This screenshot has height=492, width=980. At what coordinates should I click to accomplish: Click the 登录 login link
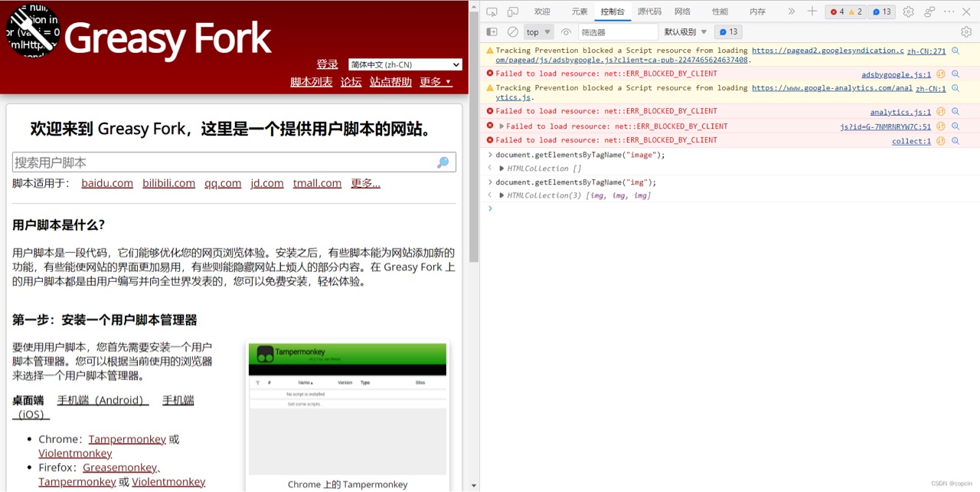tap(327, 64)
